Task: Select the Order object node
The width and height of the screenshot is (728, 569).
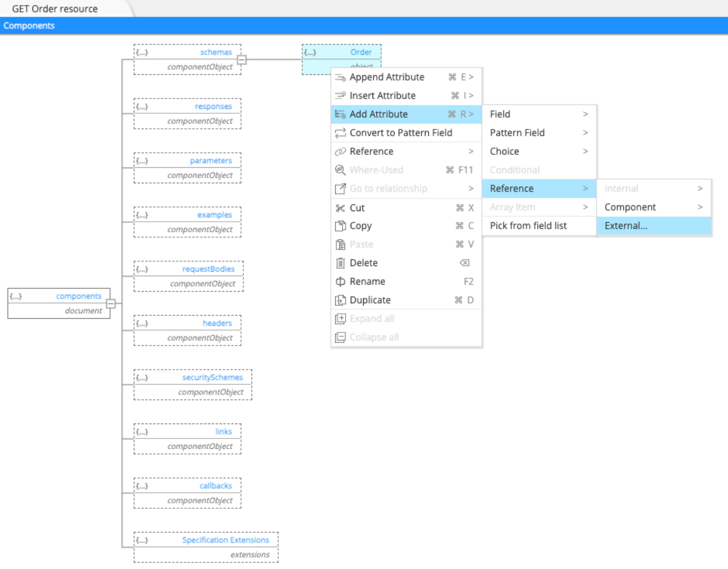Action: click(361, 52)
